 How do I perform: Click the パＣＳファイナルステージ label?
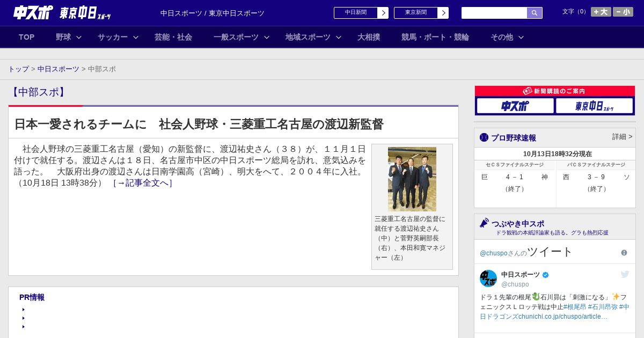(596, 165)
